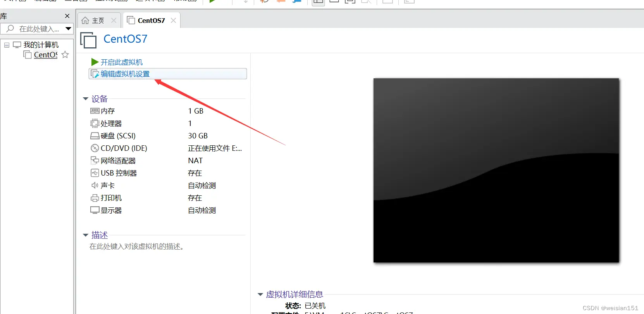Click the display (显示器) monitor icon

95,210
